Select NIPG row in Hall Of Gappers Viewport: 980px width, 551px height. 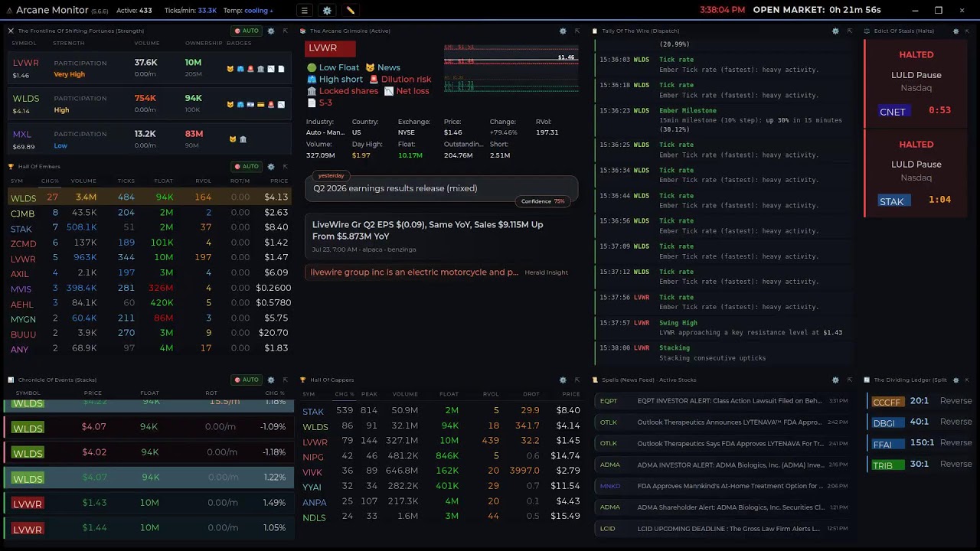coord(441,456)
